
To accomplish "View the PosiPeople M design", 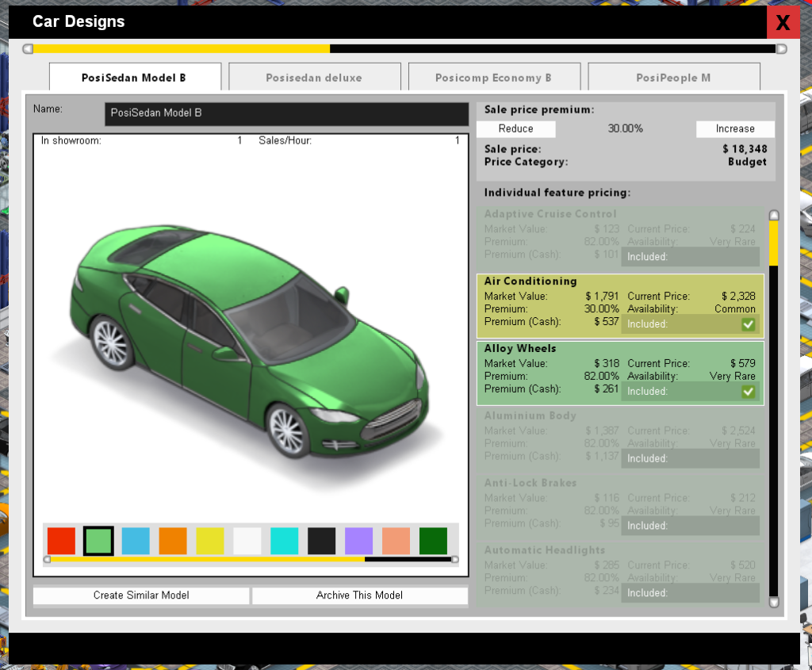I will pos(673,77).
